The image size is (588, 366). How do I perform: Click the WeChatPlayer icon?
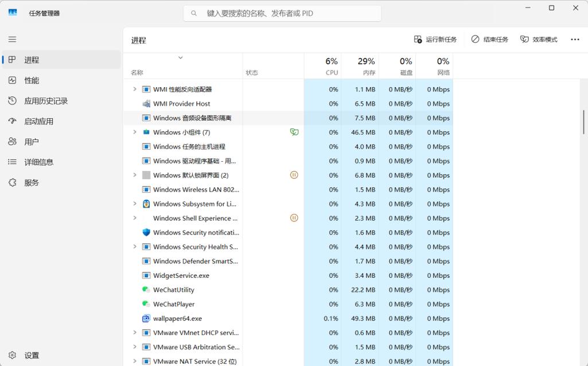click(146, 303)
